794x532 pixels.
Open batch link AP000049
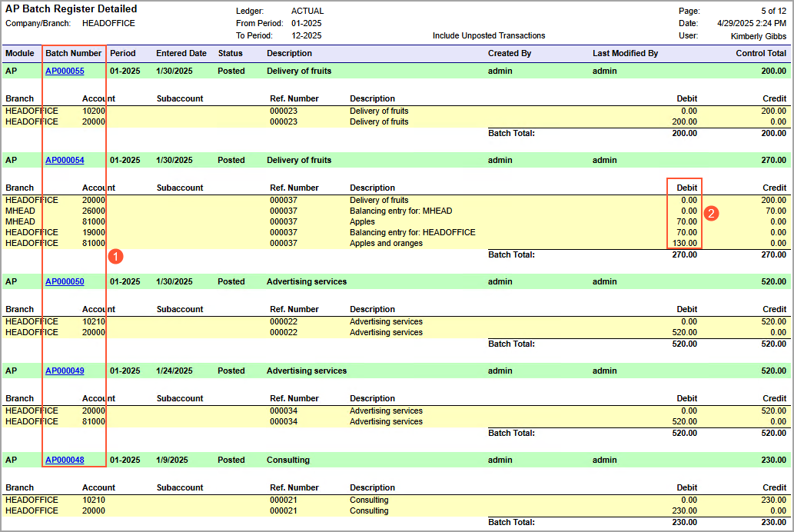click(65, 371)
